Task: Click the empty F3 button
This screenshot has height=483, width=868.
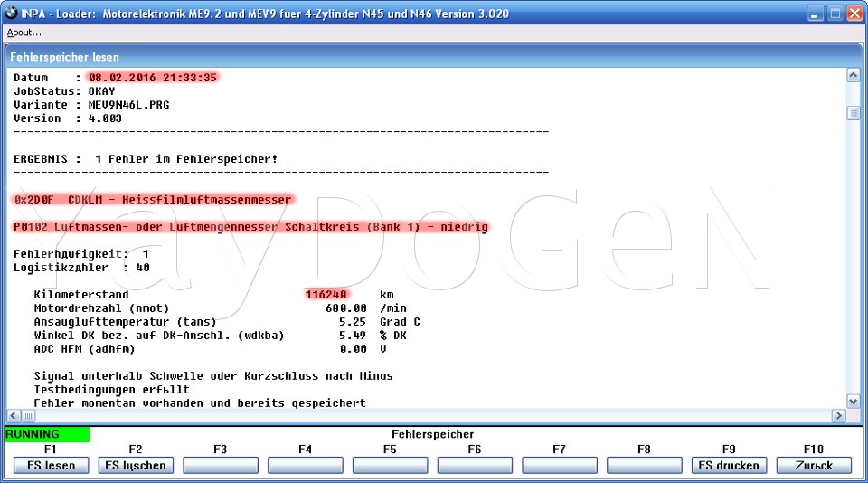Action: (221, 466)
